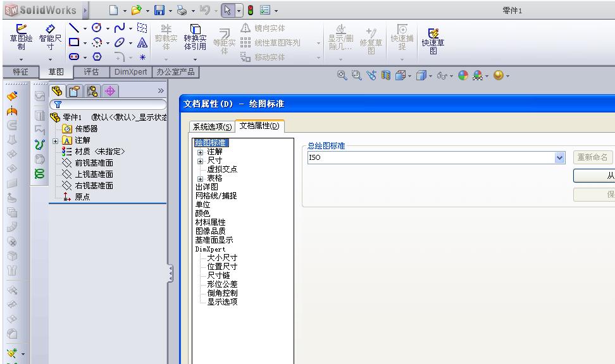Image resolution: width=615 pixels, height=364 pixels.
Task: Select 单位 in the document properties list
Action: point(202,205)
